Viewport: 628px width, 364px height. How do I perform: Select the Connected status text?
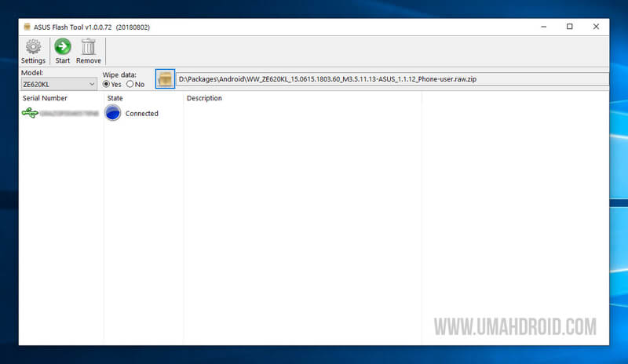click(x=142, y=113)
